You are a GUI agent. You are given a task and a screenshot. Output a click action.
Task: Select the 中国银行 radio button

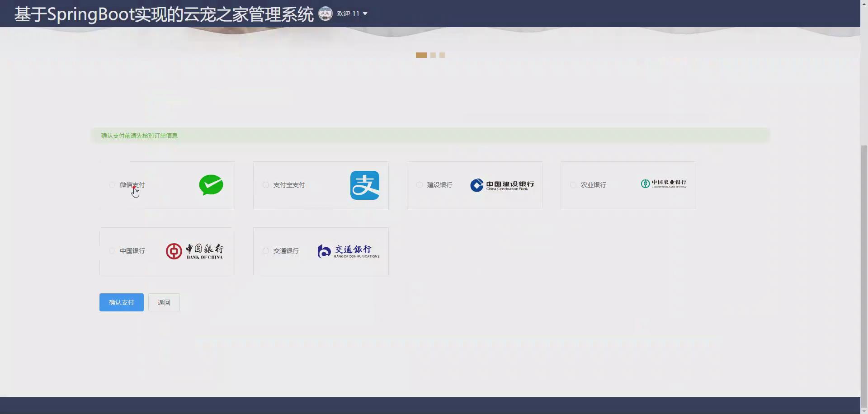click(112, 251)
